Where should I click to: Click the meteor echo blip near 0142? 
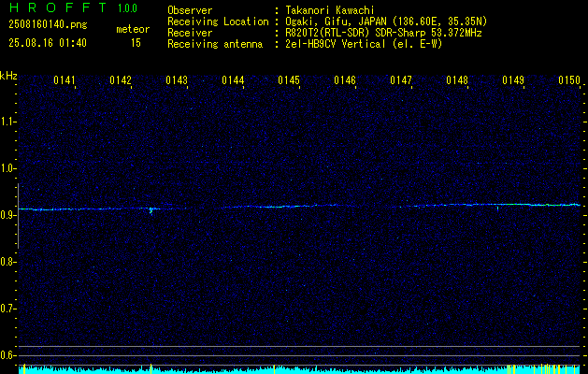pos(151,210)
